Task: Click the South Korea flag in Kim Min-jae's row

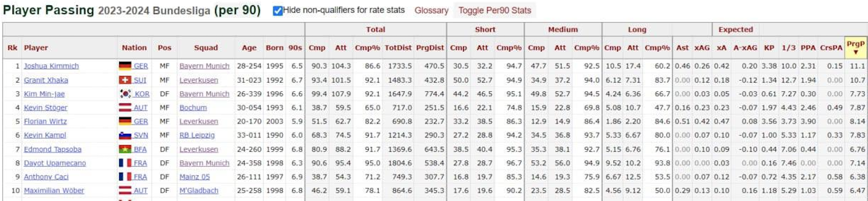Action: click(x=125, y=94)
